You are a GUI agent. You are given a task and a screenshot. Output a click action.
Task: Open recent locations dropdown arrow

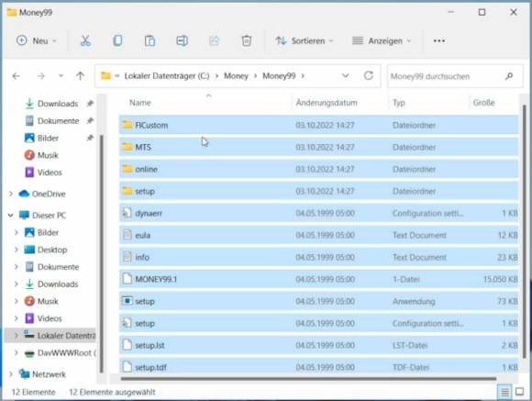(x=61, y=76)
